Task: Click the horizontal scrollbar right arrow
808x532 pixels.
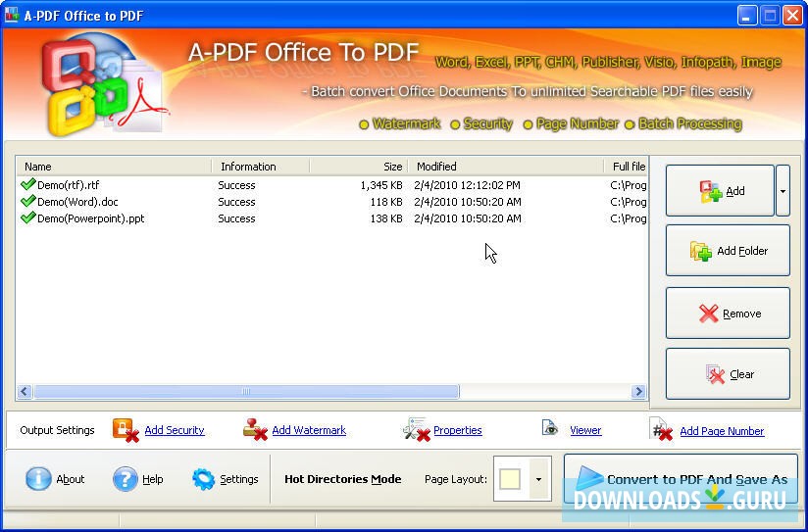Action: tap(638, 391)
